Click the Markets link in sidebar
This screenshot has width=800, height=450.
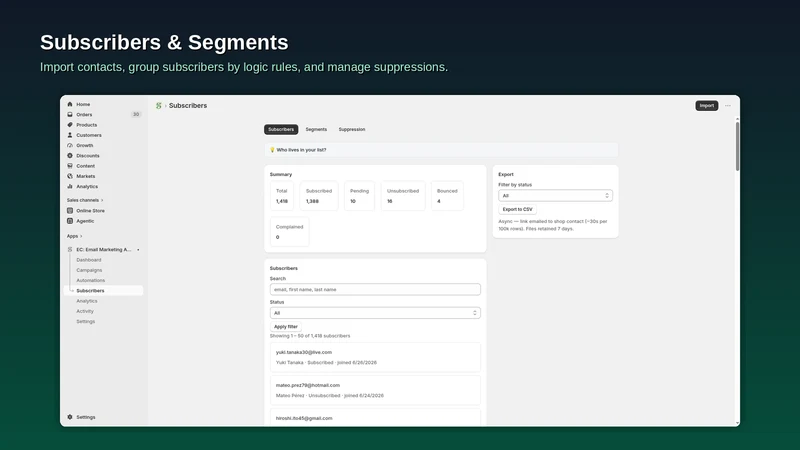point(86,176)
